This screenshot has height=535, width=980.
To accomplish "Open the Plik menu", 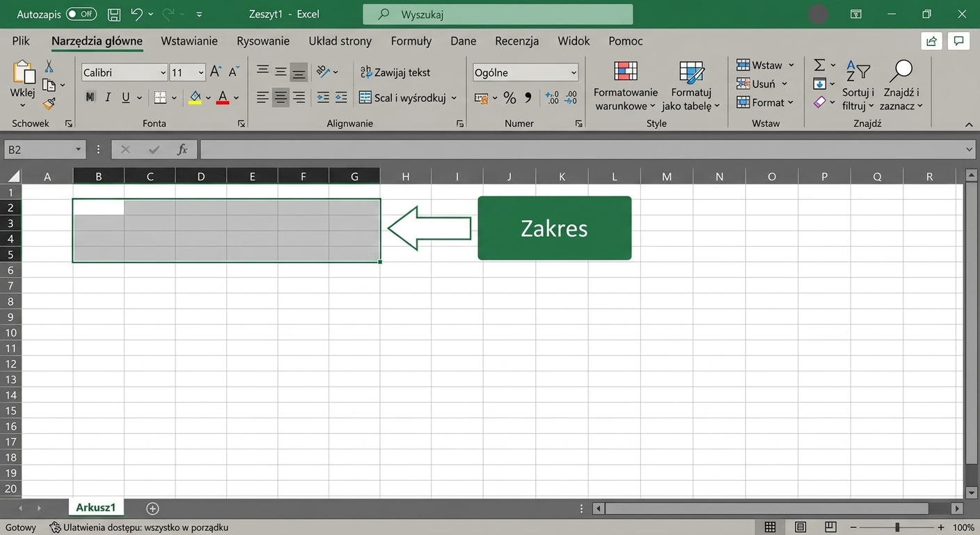I will [21, 41].
